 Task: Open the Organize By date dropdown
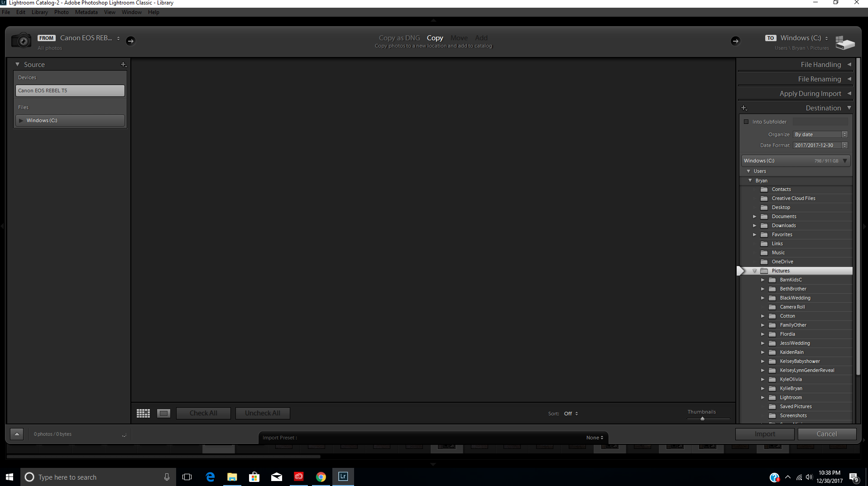coord(820,134)
